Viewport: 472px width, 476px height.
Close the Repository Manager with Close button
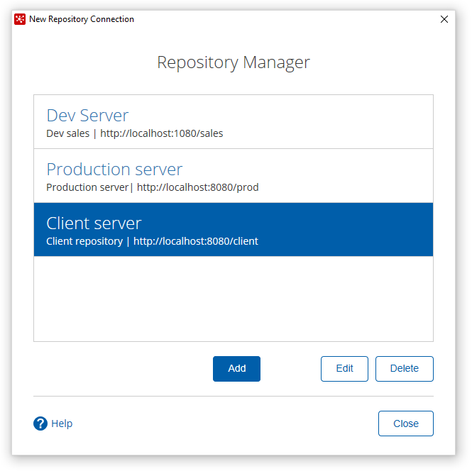(406, 424)
